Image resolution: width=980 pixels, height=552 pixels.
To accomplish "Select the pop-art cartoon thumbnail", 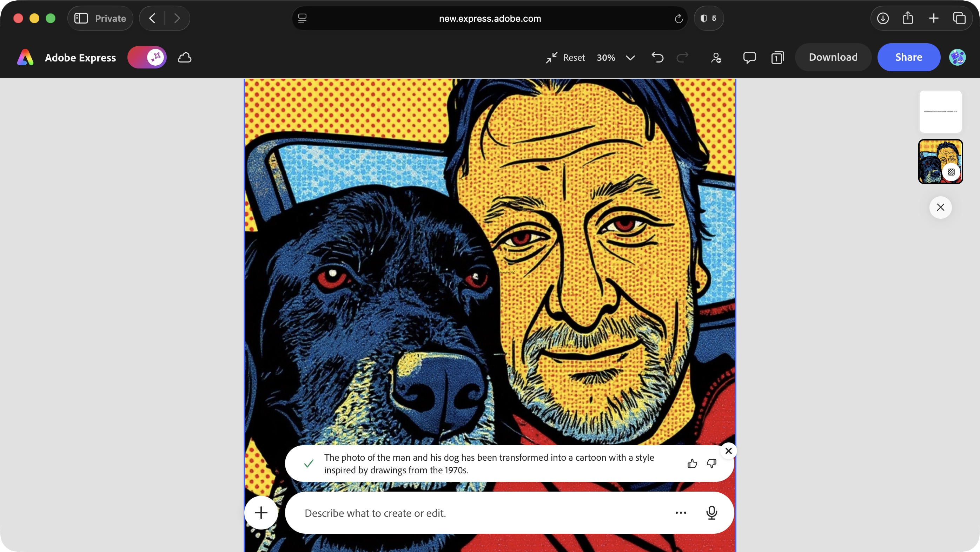I will click(940, 162).
